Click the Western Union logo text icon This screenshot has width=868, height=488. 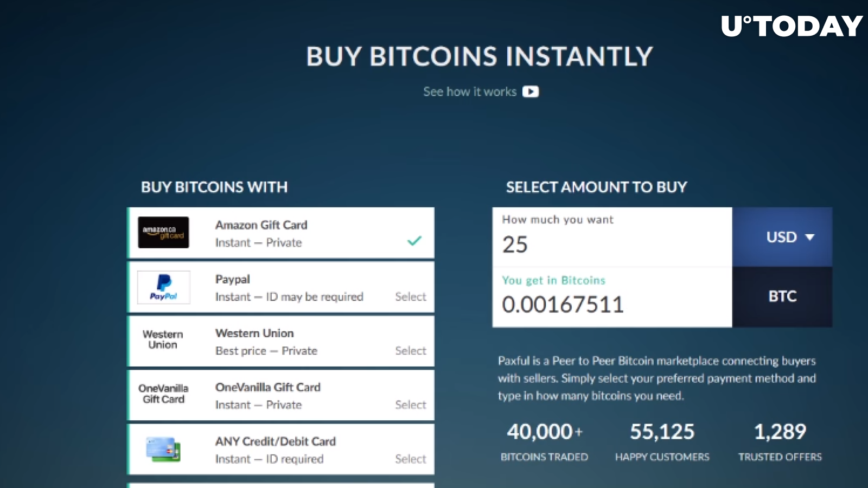click(163, 339)
